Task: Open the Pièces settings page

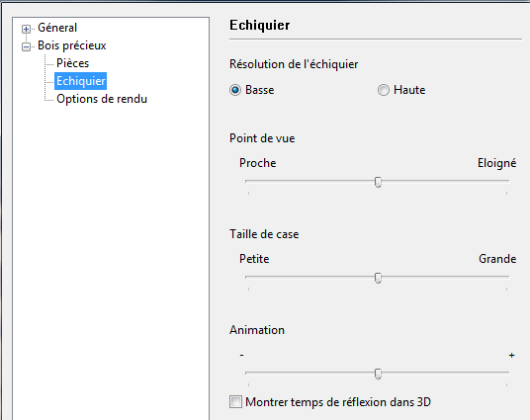Action: click(x=72, y=63)
